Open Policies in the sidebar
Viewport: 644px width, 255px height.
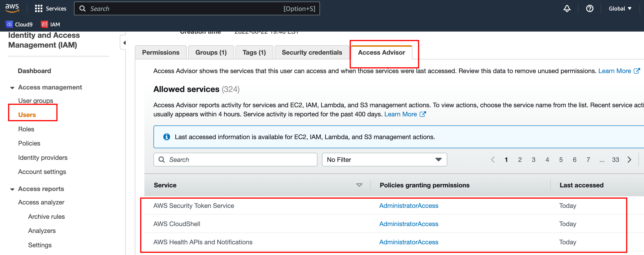(29, 143)
